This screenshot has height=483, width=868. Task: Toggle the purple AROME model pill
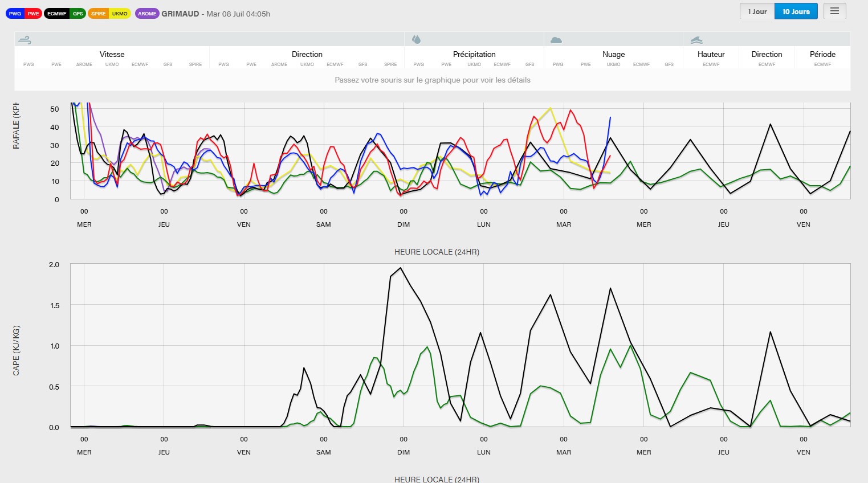pos(147,14)
